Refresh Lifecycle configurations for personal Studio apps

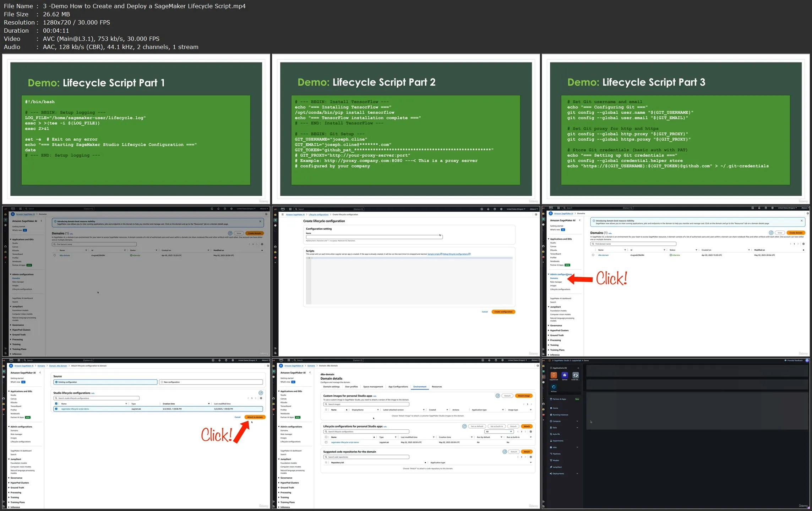click(x=464, y=426)
